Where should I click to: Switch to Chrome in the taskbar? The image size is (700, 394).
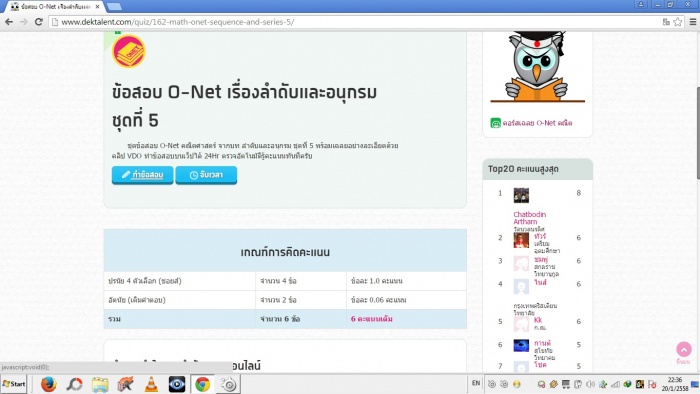coord(202,384)
